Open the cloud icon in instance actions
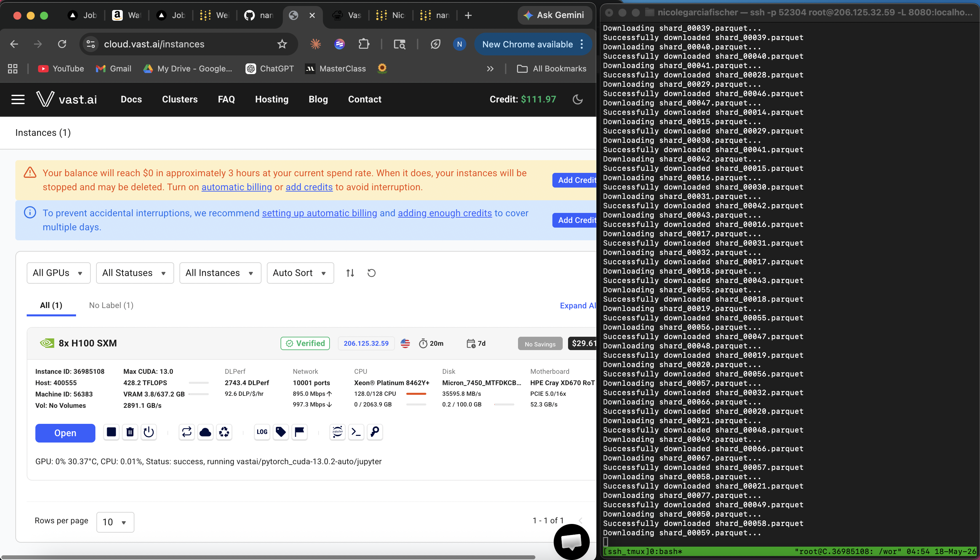Viewport: 980px width, 560px height. coord(205,432)
